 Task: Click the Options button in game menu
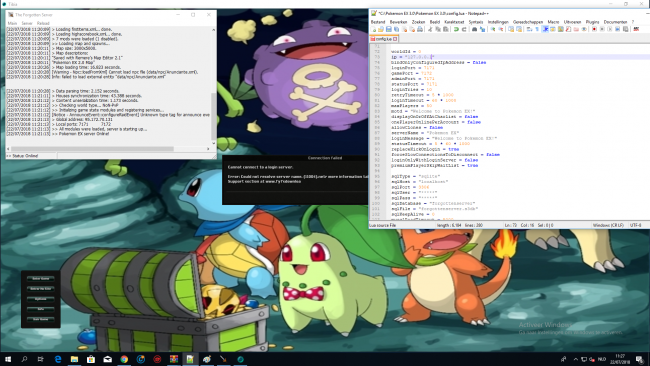pyautogui.click(x=41, y=299)
